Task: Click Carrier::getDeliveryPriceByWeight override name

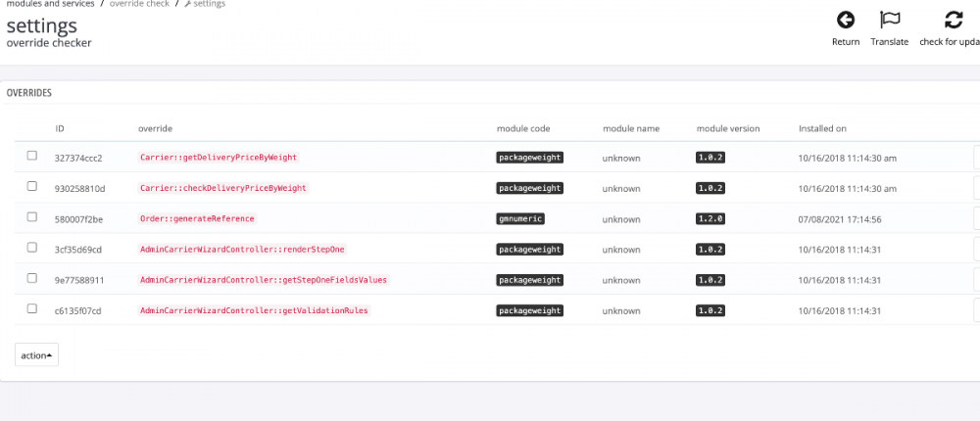Action: 219,157
